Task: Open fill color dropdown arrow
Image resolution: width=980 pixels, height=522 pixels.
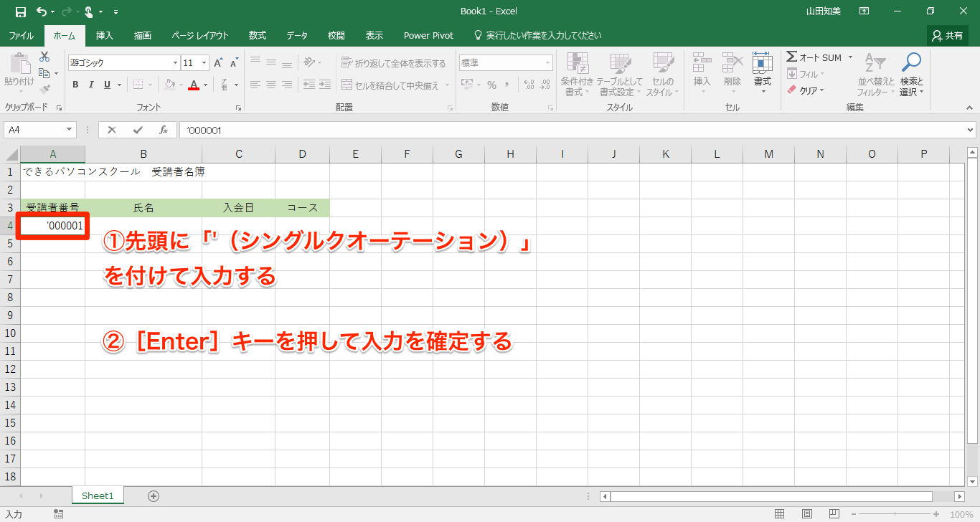Action: click(x=181, y=85)
